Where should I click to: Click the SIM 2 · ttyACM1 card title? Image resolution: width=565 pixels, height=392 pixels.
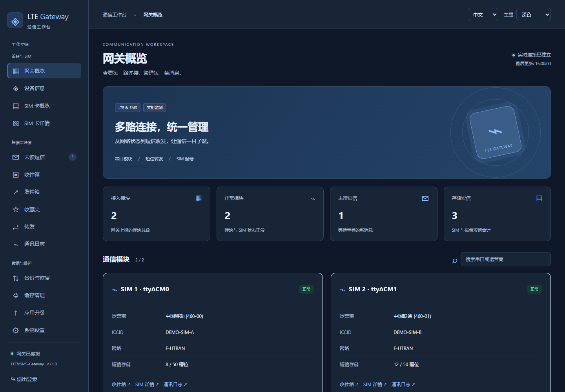pos(373,289)
